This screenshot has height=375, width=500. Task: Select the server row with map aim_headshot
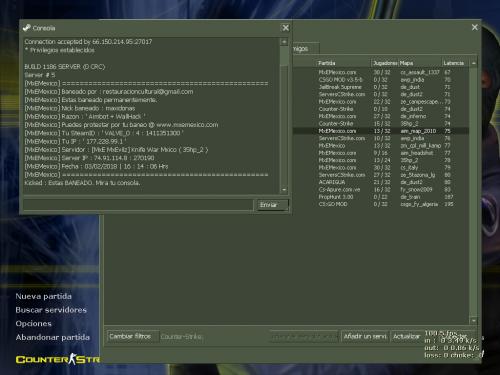pyautogui.click(x=381, y=153)
